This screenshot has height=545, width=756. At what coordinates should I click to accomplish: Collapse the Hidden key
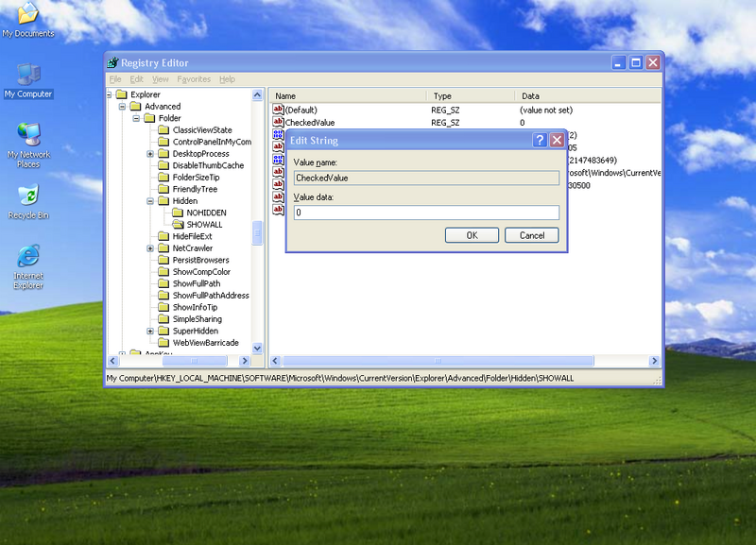pos(150,201)
